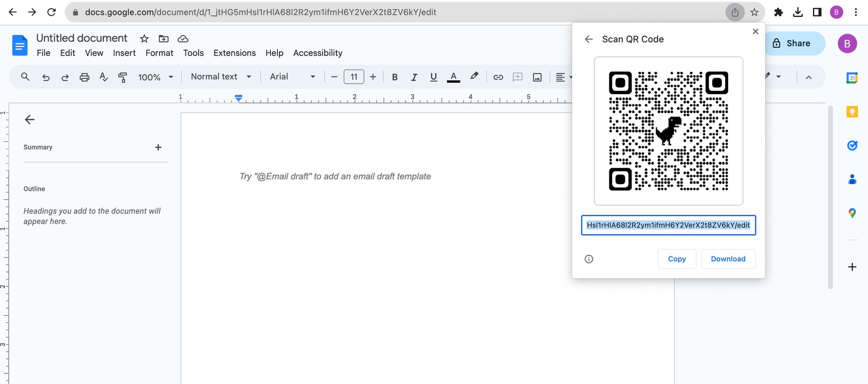
Task: Open the Format menu
Action: [159, 53]
